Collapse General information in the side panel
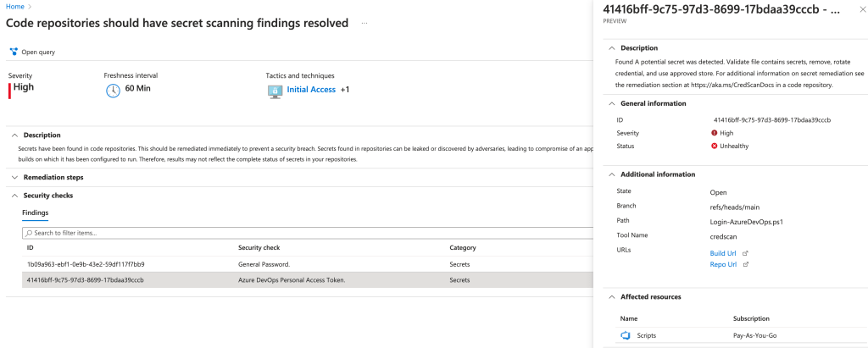This screenshot has width=868, height=348. pos(612,103)
